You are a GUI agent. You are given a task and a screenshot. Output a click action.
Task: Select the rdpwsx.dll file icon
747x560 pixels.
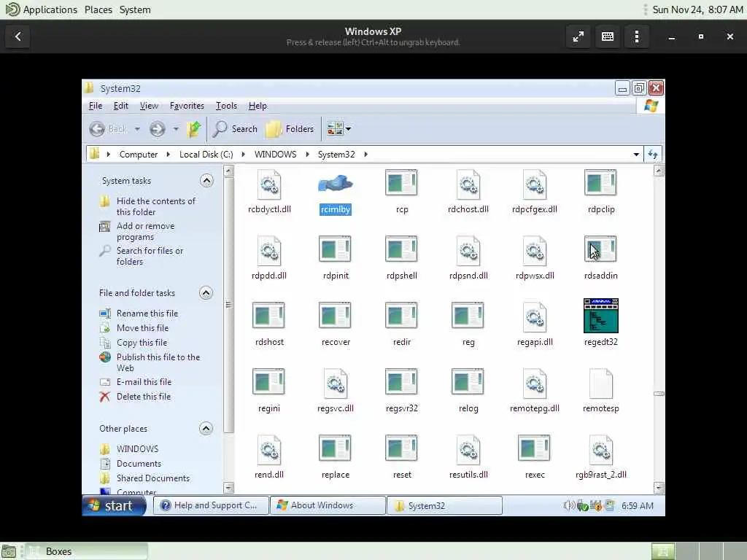pos(535,251)
